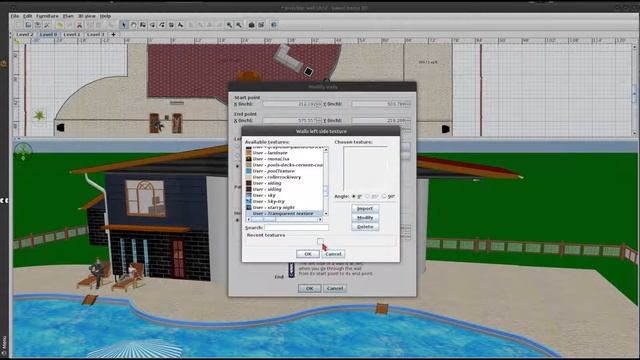Switch to the Level 0 tab
Screen dimensions: 640x360
coord(48,35)
